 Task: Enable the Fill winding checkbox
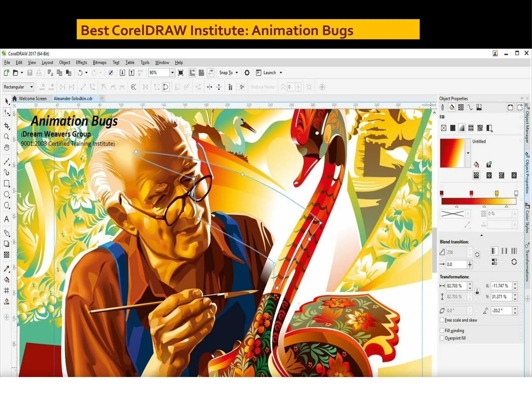442,331
